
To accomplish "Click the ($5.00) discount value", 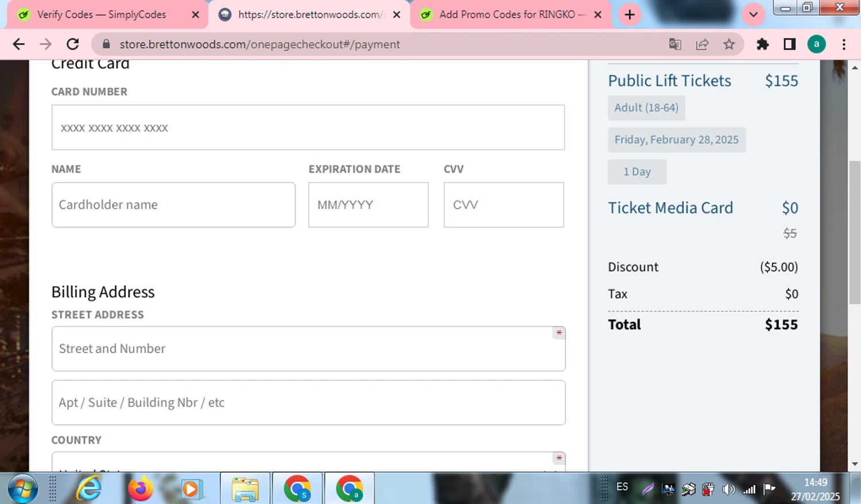I will (x=779, y=267).
